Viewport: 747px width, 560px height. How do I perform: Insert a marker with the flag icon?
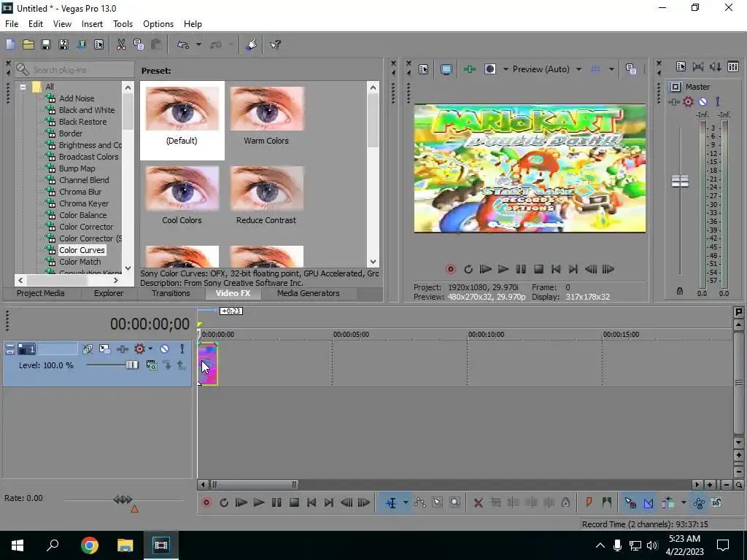pyautogui.click(x=589, y=502)
